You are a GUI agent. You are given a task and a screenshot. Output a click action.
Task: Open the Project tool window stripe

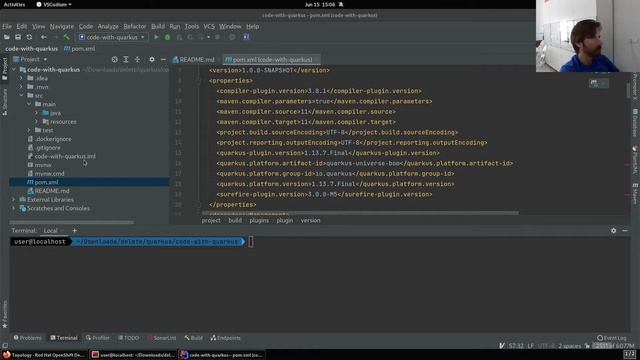point(4,69)
